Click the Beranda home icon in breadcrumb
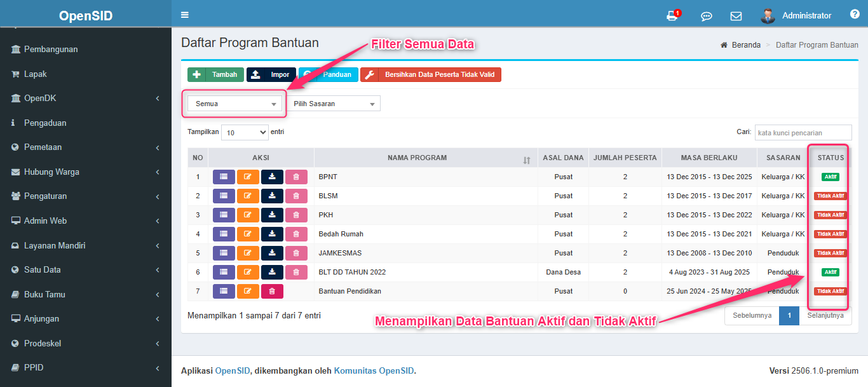 coord(724,45)
